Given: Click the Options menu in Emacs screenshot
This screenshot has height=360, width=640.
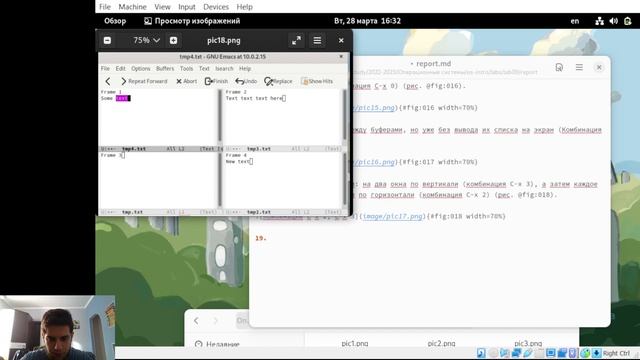Looking at the screenshot, I should click(x=141, y=69).
